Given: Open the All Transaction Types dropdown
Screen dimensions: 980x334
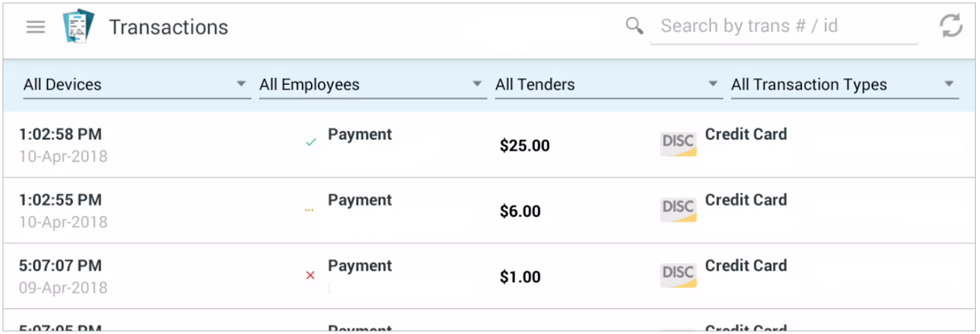Looking at the screenshot, I should click(x=845, y=85).
